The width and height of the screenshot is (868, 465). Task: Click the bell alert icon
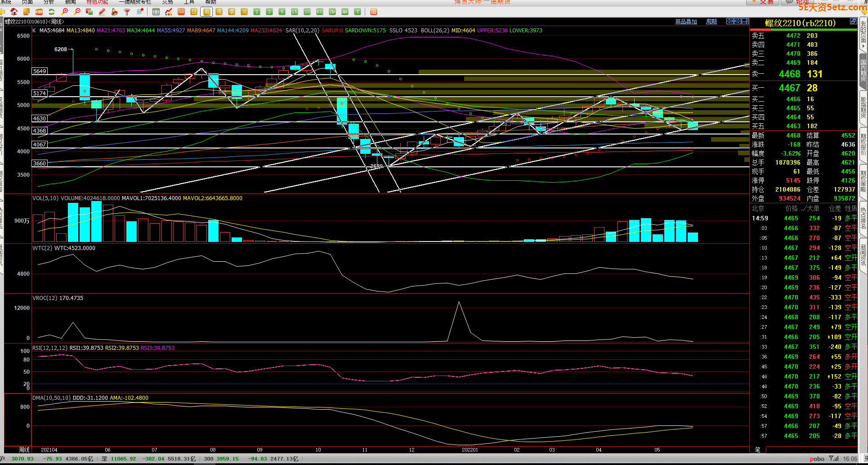click(x=115, y=12)
